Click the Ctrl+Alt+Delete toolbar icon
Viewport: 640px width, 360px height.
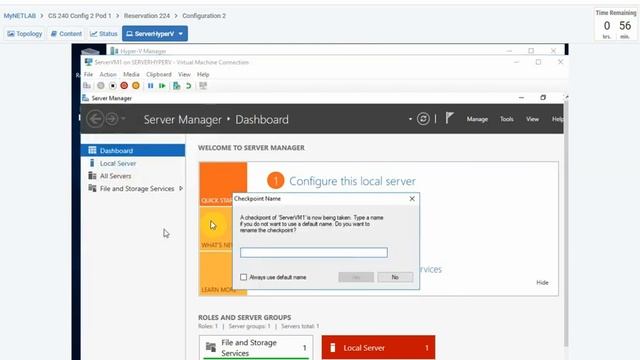coord(87,86)
